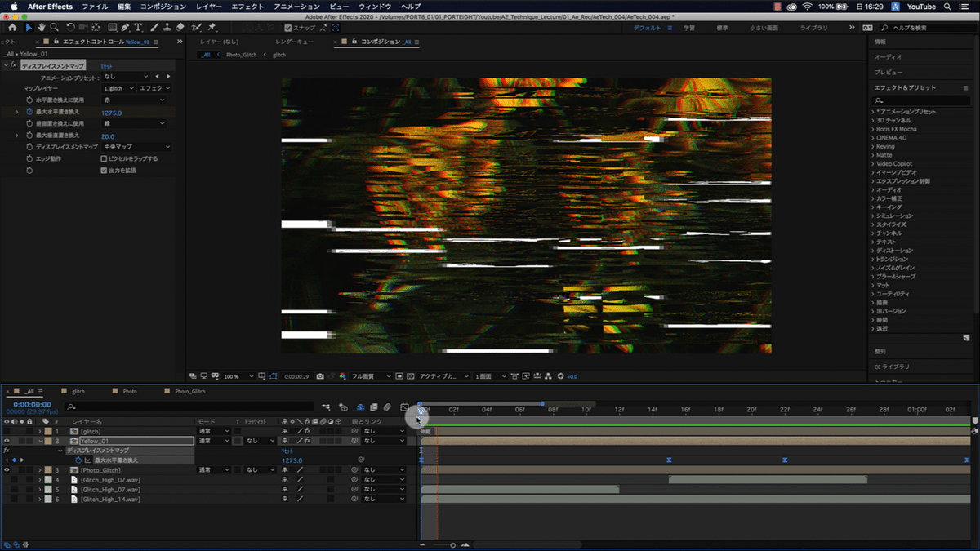Click the snapshot camera icon in viewer

point(320,376)
